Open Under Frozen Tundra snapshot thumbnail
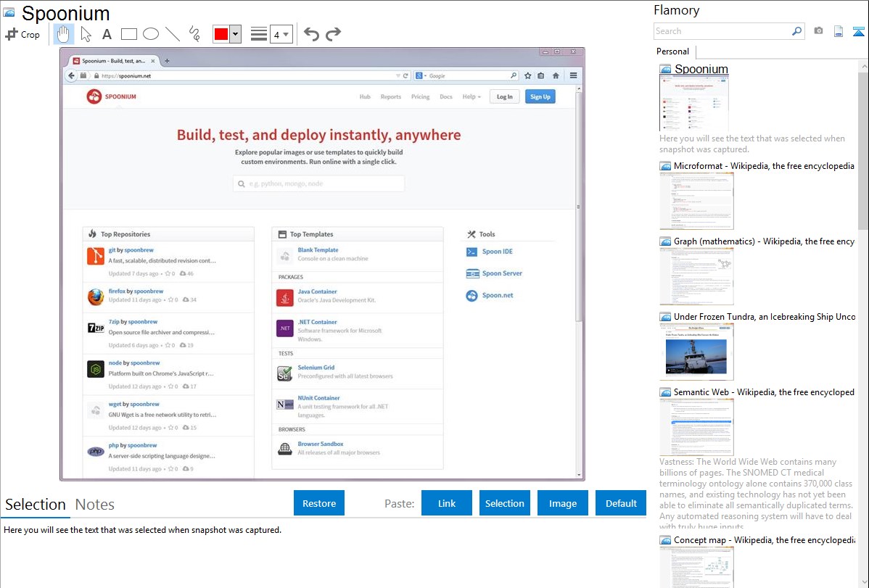Screen dimensions: 869x588 click(696, 352)
